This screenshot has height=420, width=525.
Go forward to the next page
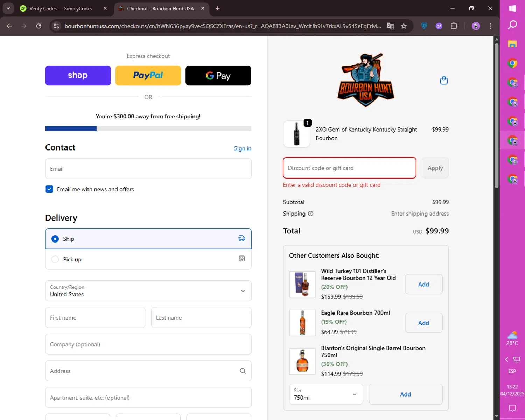(x=24, y=26)
